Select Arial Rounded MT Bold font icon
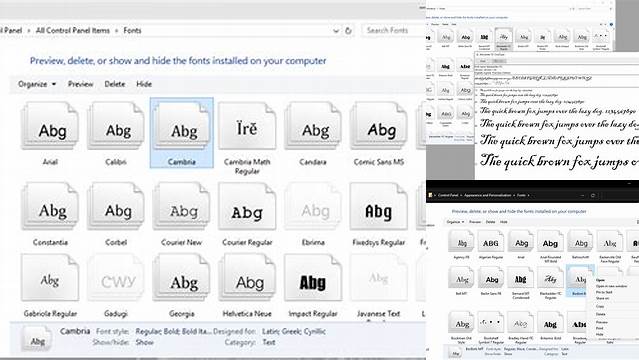This screenshot has width=639, height=360. 551,241
